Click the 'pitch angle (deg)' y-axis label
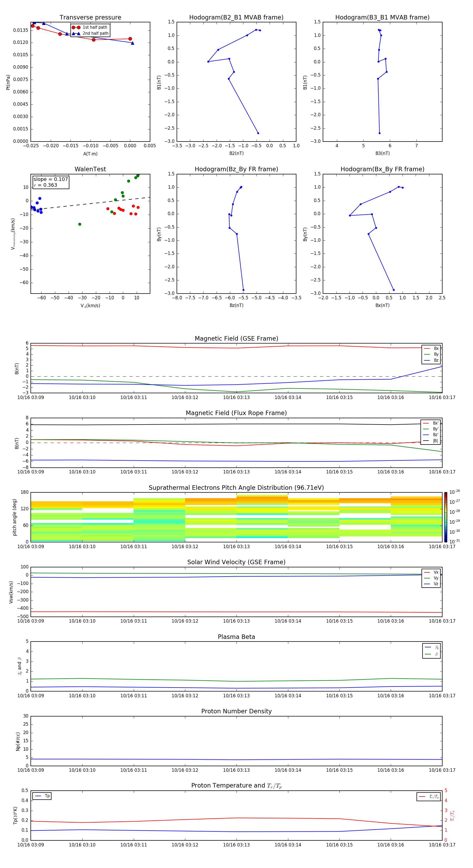473x868 pixels. (x=14, y=517)
